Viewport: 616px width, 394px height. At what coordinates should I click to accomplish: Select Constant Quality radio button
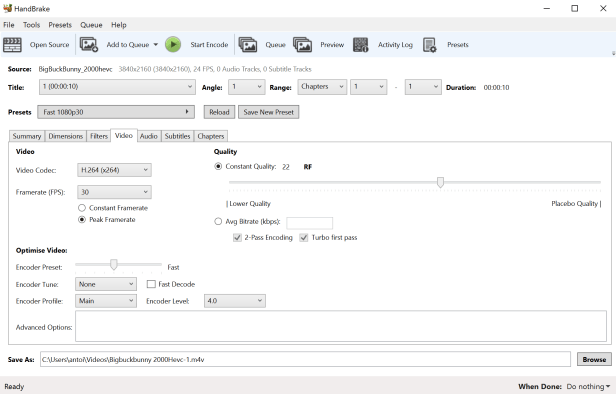(x=218, y=167)
